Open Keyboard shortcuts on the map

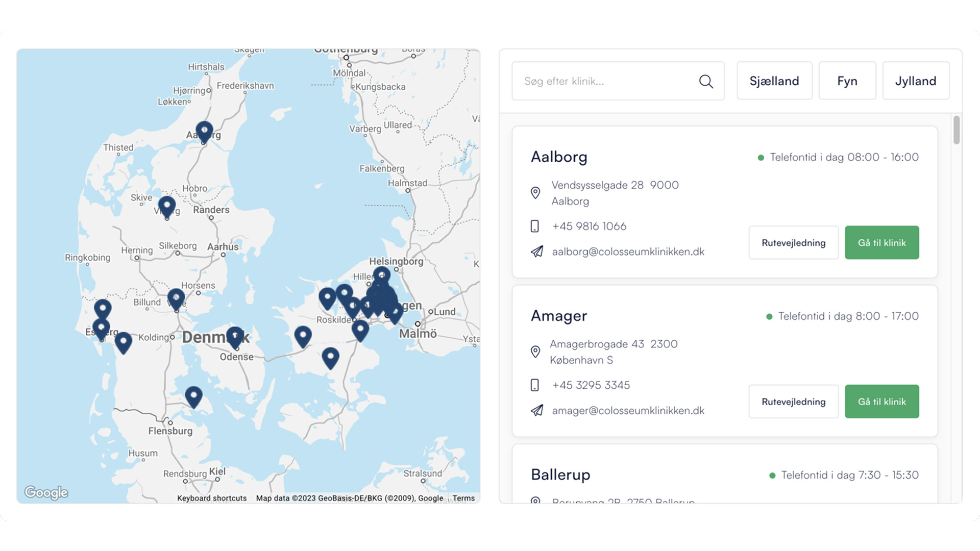(x=212, y=498)
